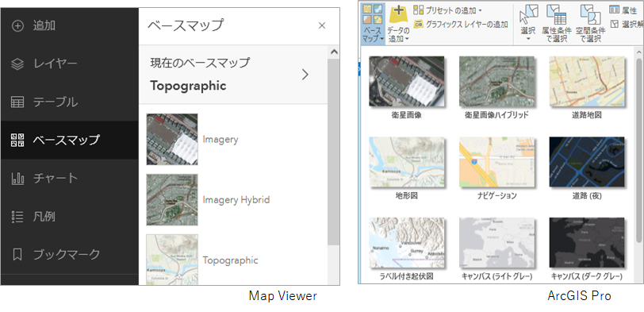Select the ラベル付き起伏図 basemap thumbnail
The width and height of the screenshot is (644, 312).
click(407, 242)
